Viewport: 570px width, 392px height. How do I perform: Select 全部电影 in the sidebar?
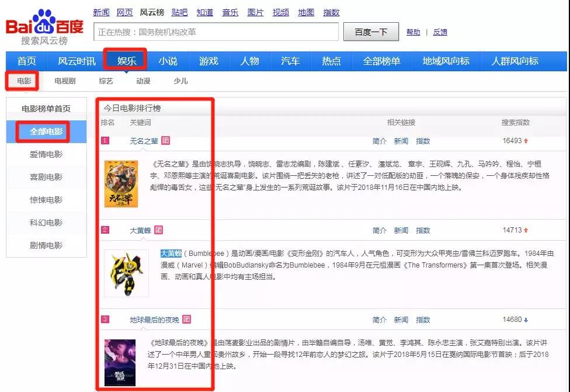point(46,131)
